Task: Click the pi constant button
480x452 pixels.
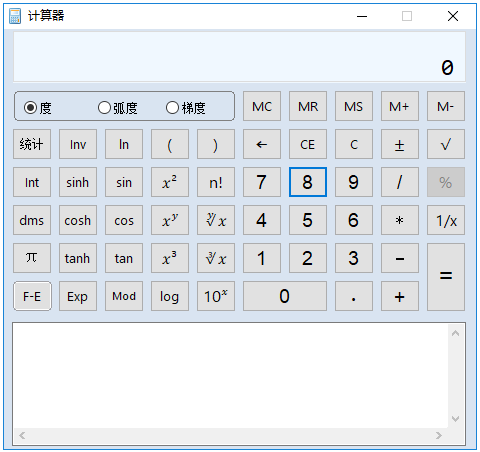Action: [32, 258]
